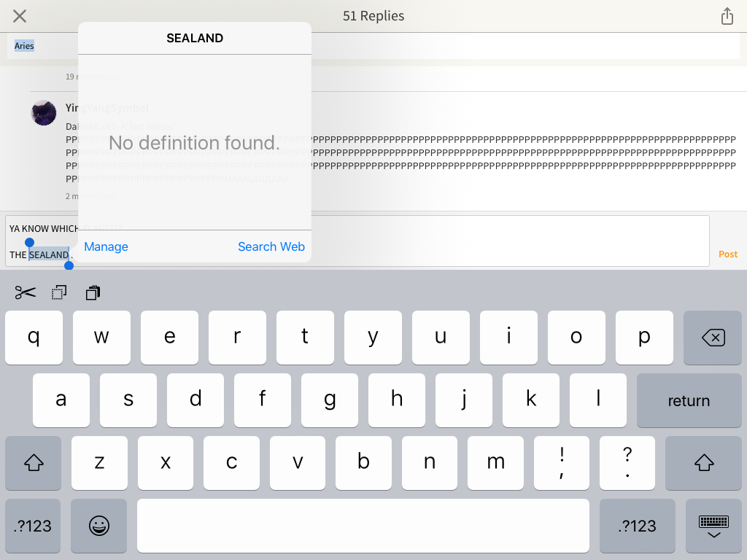Tap the a key
747x560 pixels.
[61, 400]
